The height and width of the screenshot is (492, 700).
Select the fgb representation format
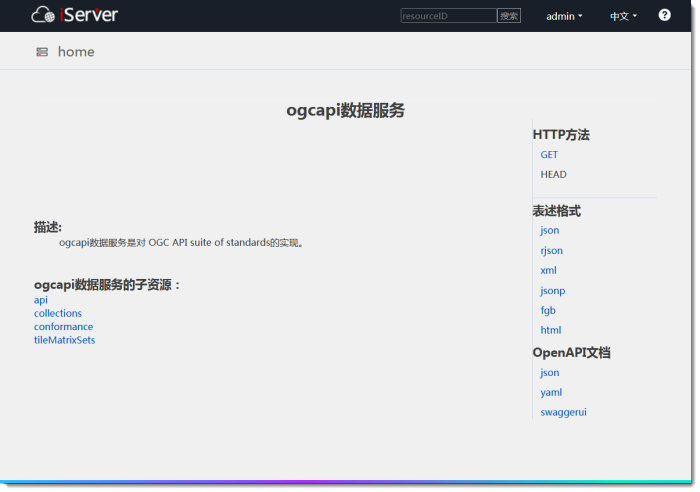point(548,311)
